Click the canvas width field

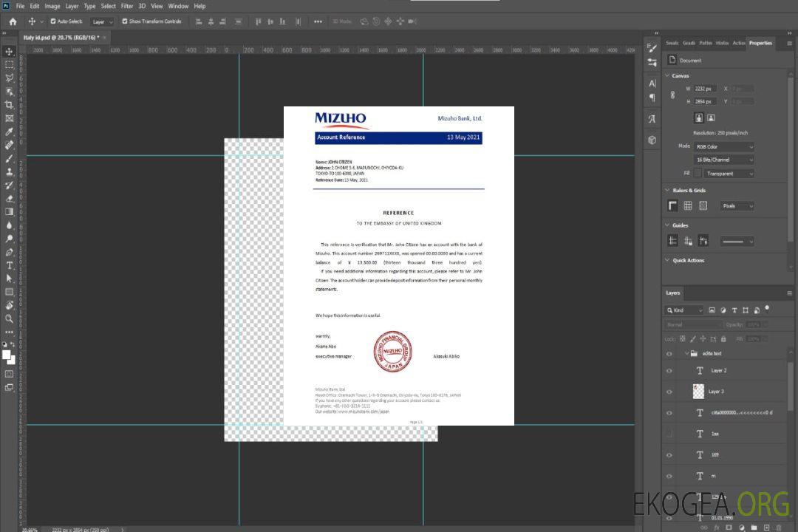[705, 89]
